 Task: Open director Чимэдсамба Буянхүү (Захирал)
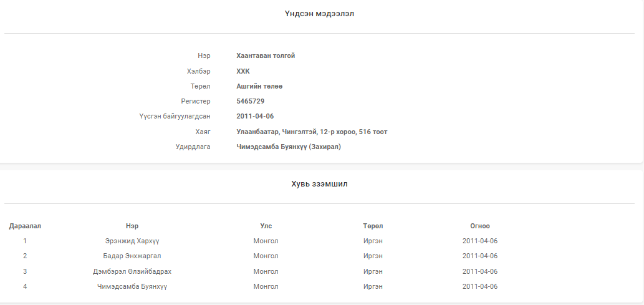[289, 147]
